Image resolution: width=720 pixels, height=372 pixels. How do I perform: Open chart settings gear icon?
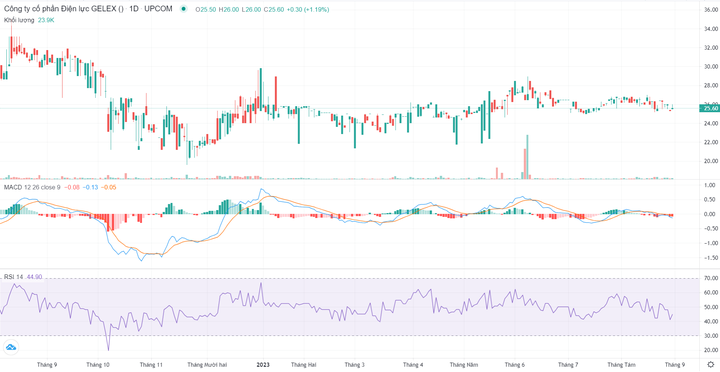click(710, 365)
